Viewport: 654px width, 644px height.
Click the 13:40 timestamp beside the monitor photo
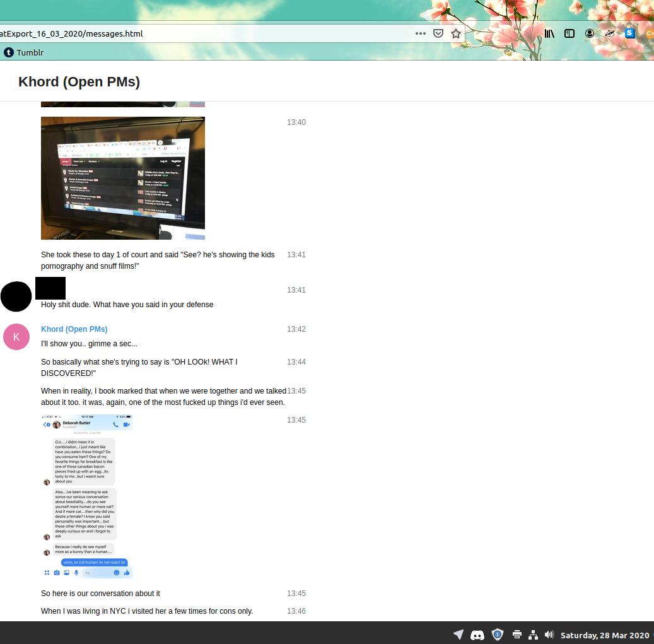click(296, 122)
